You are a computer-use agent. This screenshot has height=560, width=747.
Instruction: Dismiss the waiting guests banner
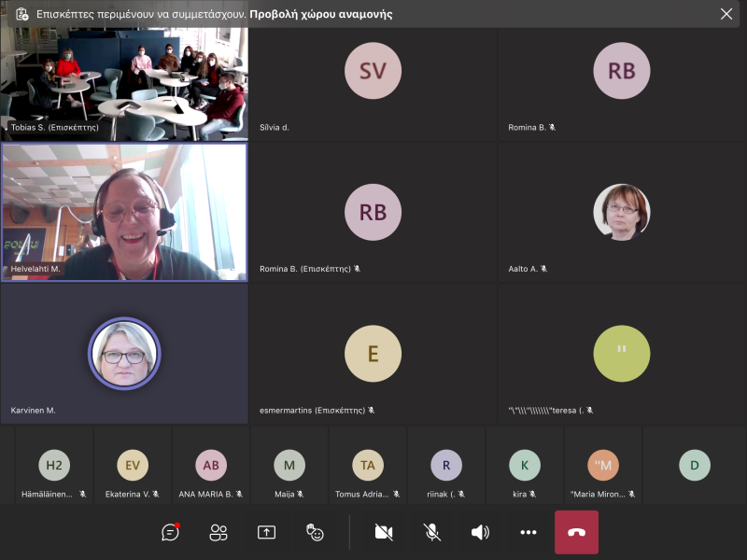(726, 14)
